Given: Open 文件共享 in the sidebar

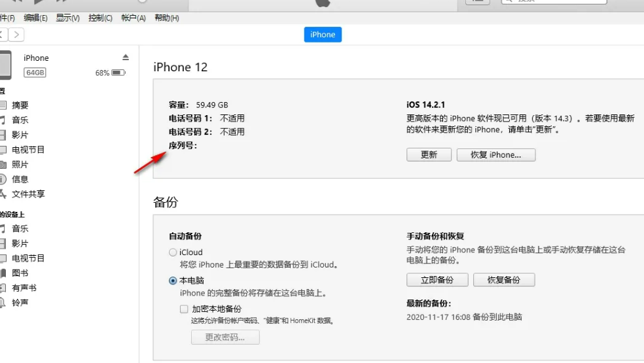Looking at the screenshot, I should click(x=28, y=194).
